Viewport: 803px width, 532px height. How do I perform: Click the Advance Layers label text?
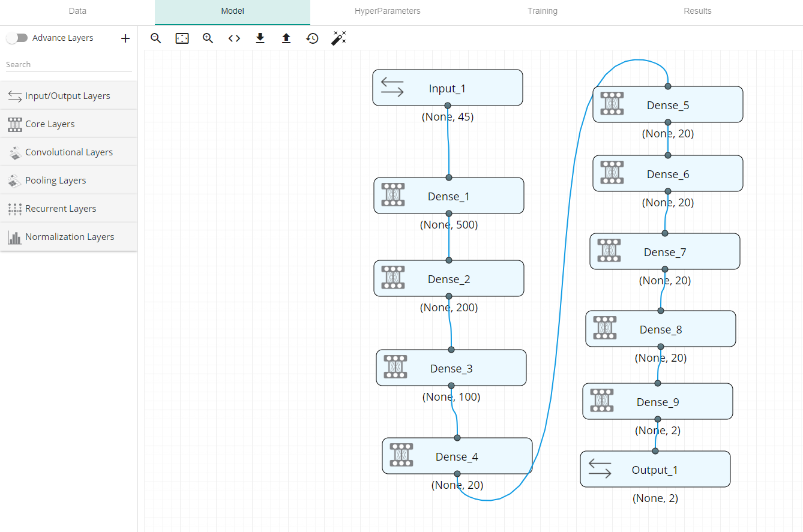(63, 38)
